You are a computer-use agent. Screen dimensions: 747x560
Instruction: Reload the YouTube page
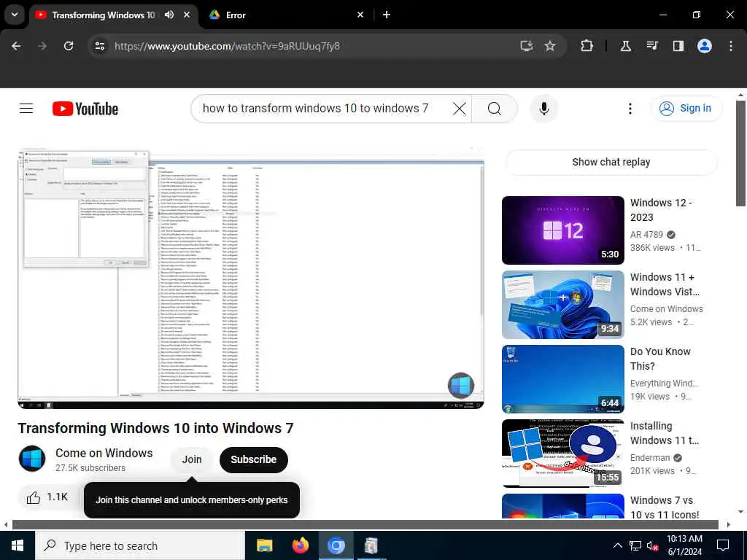click(x=69, y=46)
